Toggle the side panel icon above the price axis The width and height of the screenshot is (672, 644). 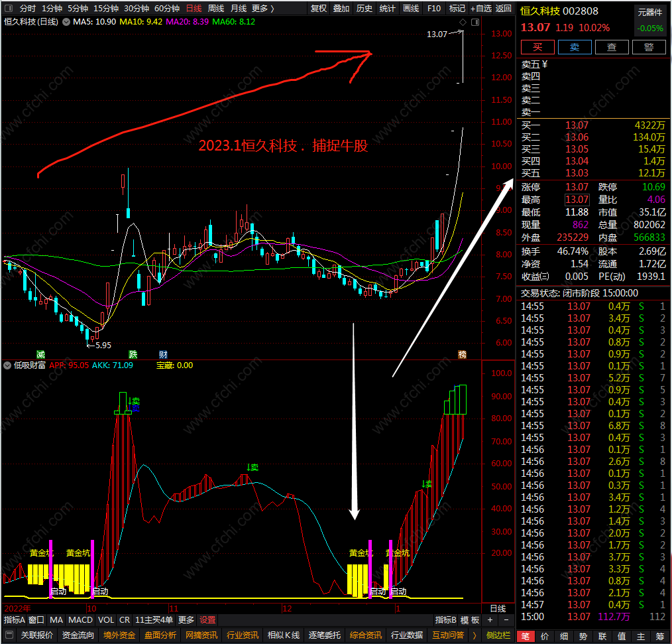coord(475,22)
